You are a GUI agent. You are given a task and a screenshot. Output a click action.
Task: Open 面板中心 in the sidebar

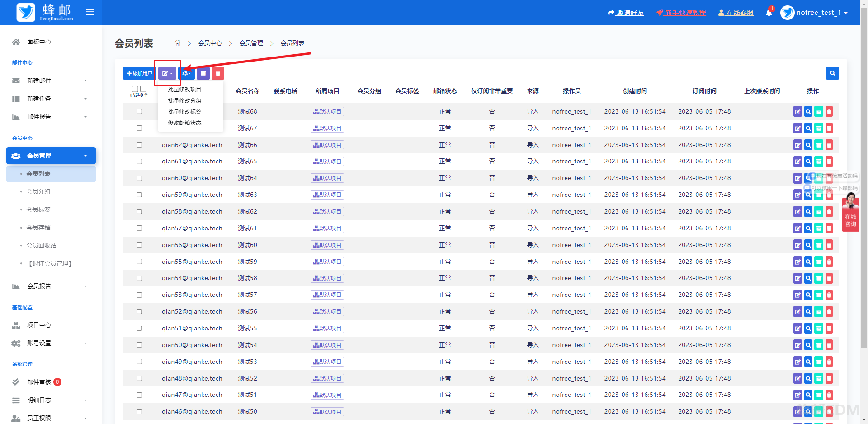(39, 42)
